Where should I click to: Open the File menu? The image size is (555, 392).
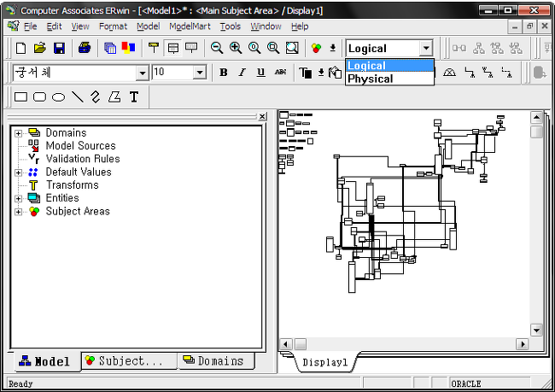tap(31, 26)
